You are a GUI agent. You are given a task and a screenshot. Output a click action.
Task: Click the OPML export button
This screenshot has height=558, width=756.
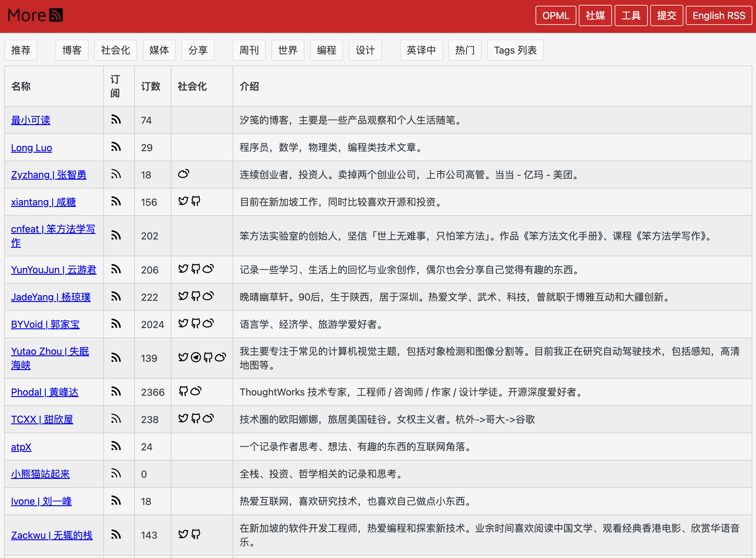point(555,15)
